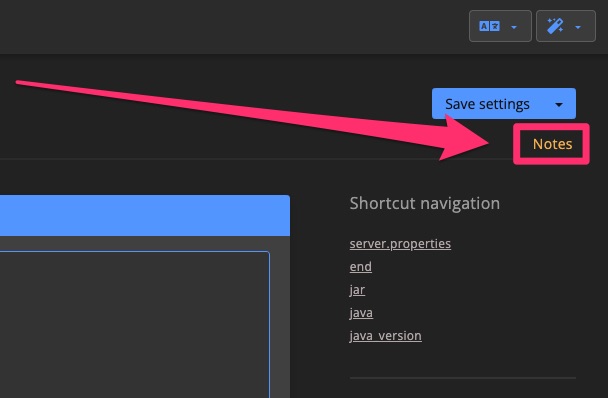Go to the end shortcut link

pos(361,267)
